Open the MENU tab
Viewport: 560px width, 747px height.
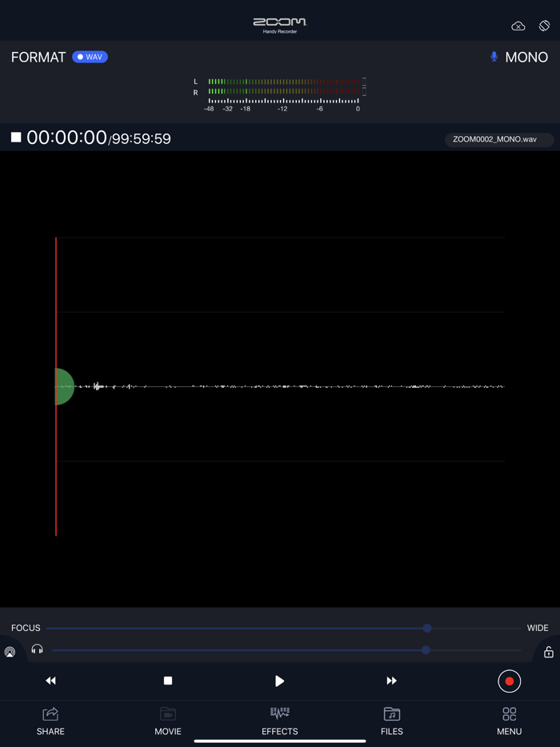coord(510,721)
